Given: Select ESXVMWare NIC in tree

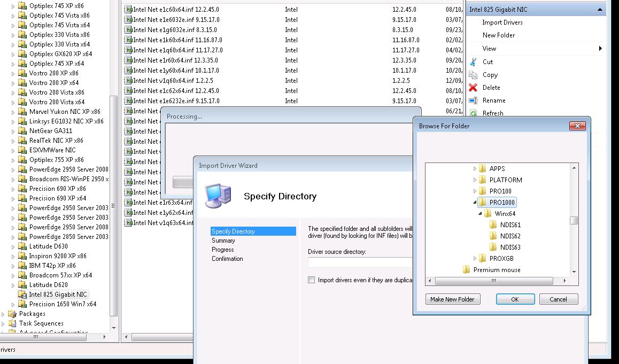Looking at the screenshot, I should 52,150.
